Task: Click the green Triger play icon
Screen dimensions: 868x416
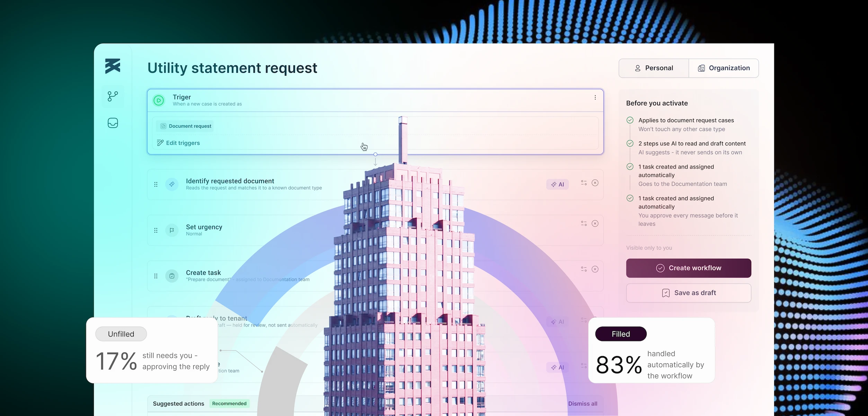Action: [159, 101]
